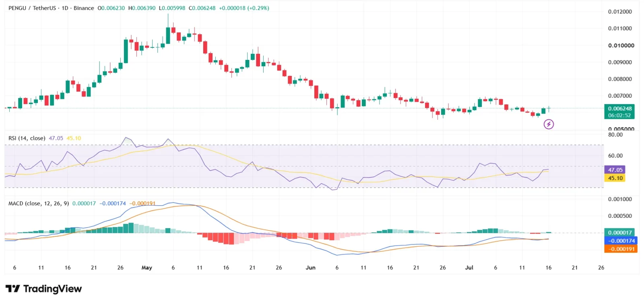Click the 1D interval text in header

pos(65,8)
